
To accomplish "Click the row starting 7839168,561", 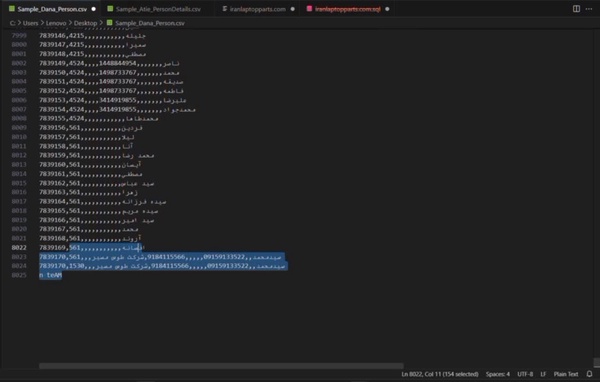I will pyautogui.click(x=90, y=238).
